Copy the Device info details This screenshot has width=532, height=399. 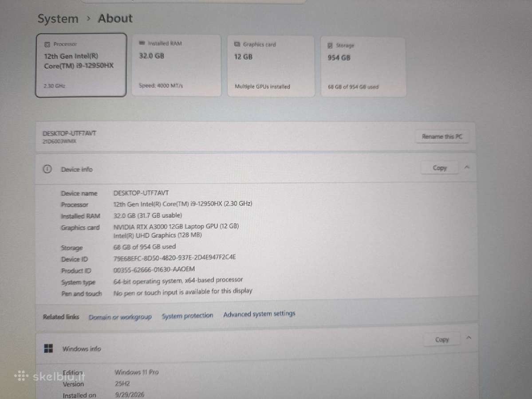[439, 168]
